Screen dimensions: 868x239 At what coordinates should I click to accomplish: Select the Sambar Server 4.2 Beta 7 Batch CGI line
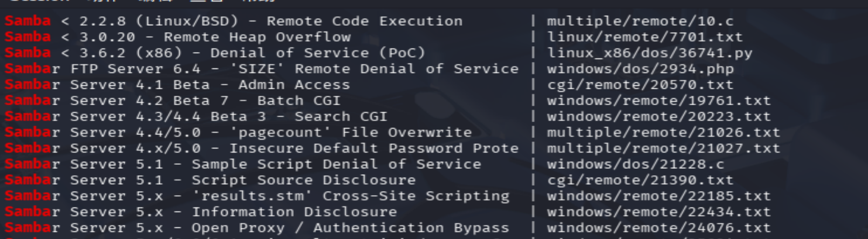coord(173,101)
